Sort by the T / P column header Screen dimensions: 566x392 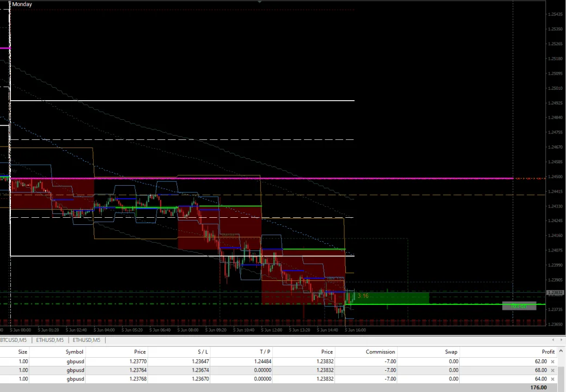tap(265, 352)
